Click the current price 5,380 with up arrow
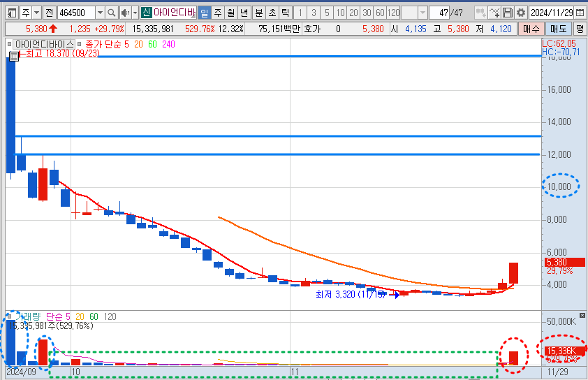This screenshot has height=380, width=588. click(x=41, y=29)
